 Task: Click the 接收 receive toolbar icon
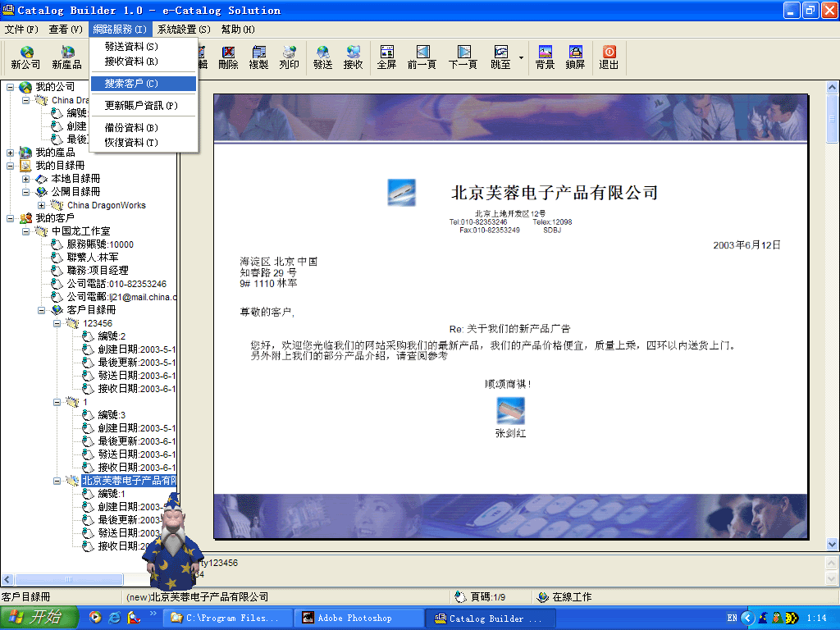353,57
